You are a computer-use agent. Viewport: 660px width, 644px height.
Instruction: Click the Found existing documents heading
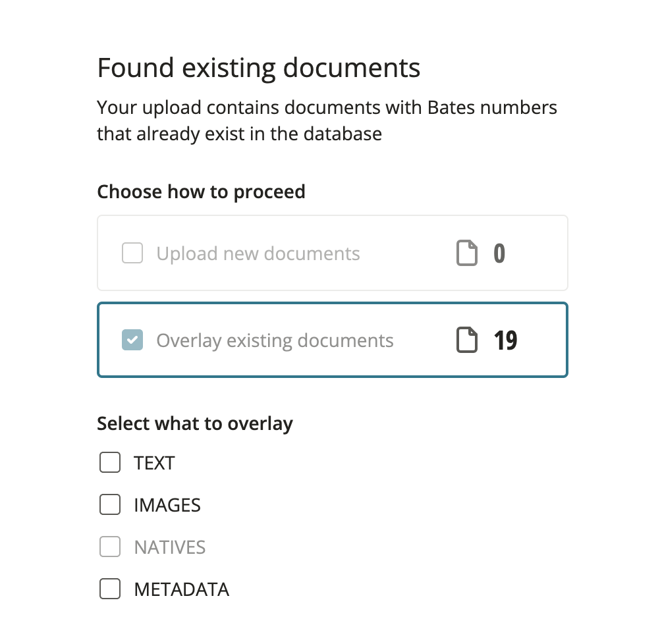click(258, 67)
